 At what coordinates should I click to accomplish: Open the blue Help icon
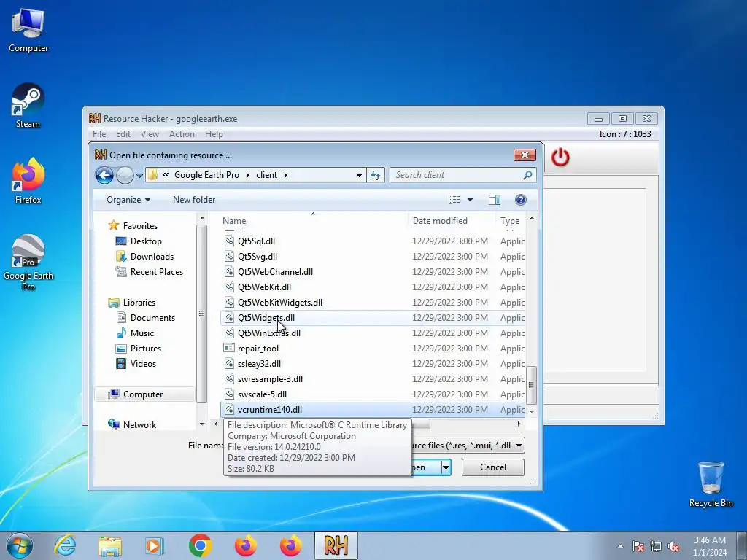click(x=521, y=200)
